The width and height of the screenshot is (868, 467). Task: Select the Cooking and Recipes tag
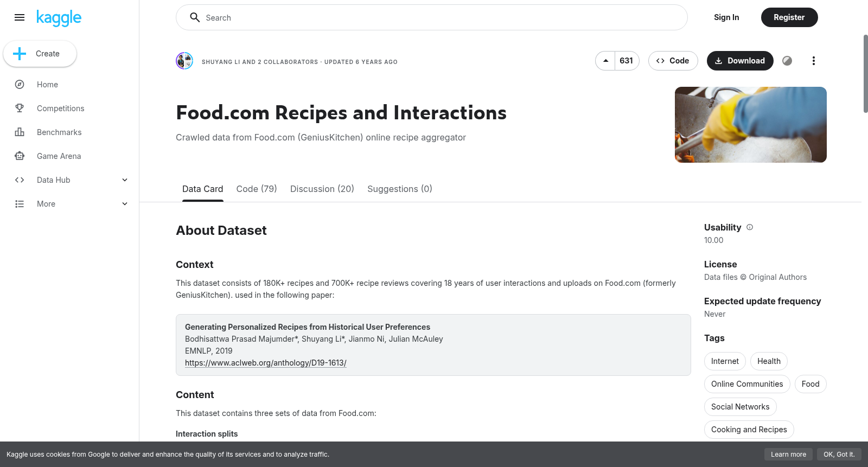point(749,430)
